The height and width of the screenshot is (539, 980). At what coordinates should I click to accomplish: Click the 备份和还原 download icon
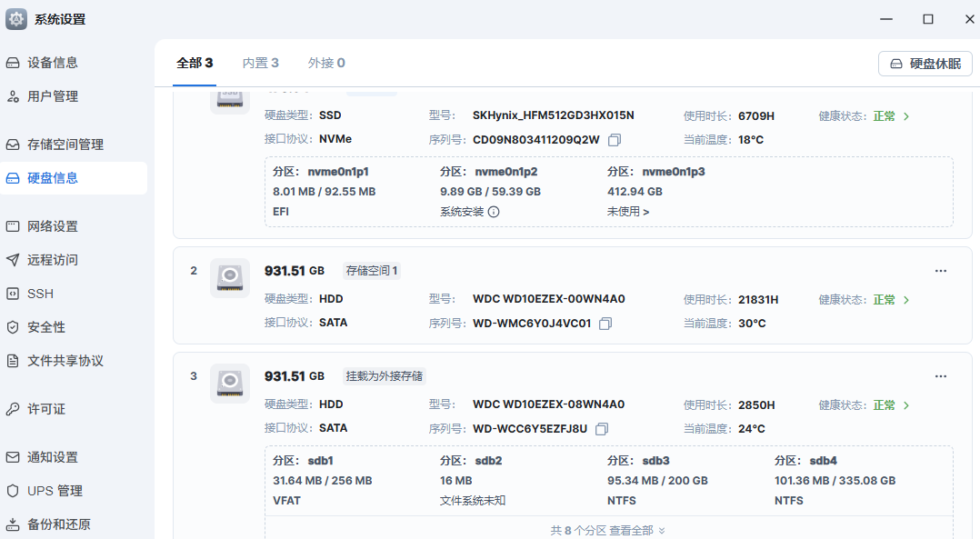tap(13, 524)
